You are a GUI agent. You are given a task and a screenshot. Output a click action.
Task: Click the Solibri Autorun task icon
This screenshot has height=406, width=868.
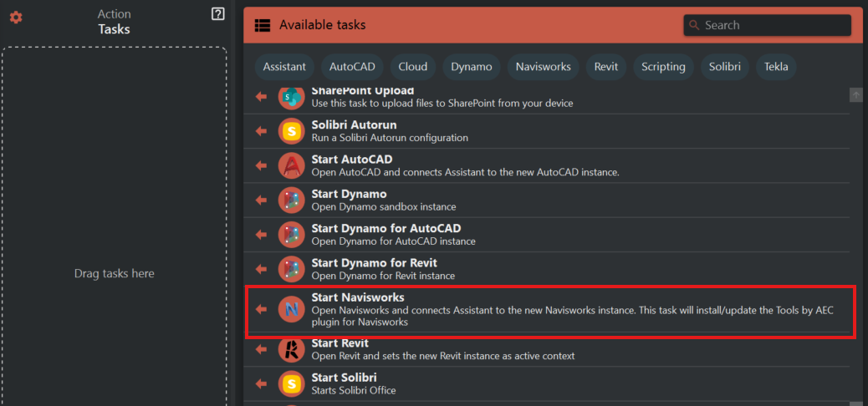[291, 131]
